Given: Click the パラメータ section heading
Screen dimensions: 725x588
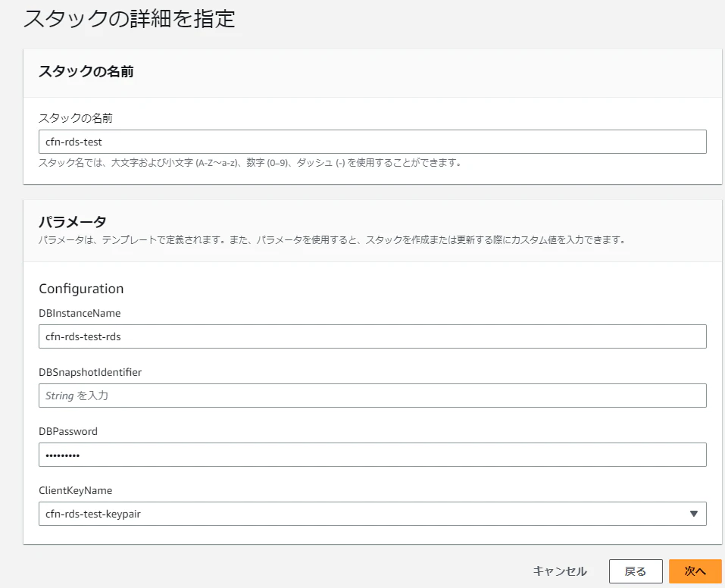Looking at the screenshot, I should tap(73, 222).
